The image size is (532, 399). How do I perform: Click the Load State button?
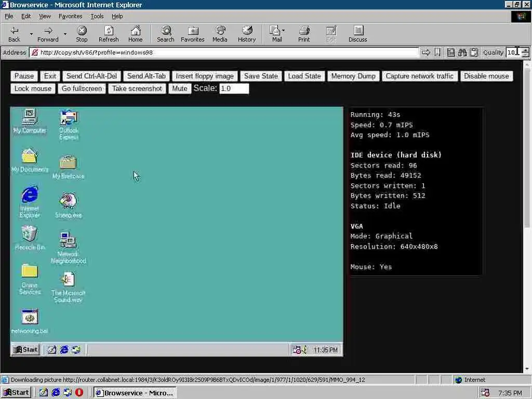pyautogui.click(x=304, y=76)
